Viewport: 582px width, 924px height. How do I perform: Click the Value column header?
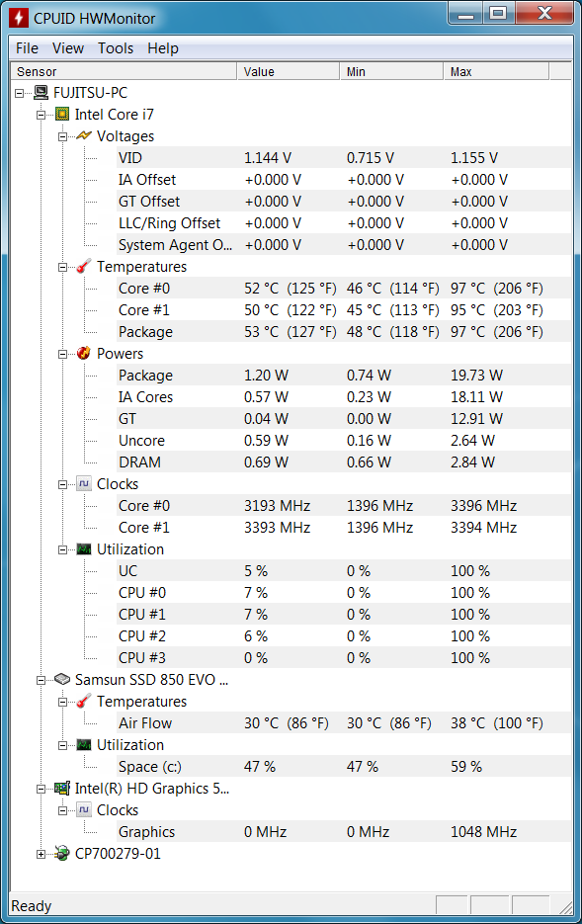(x=289, y=71)
